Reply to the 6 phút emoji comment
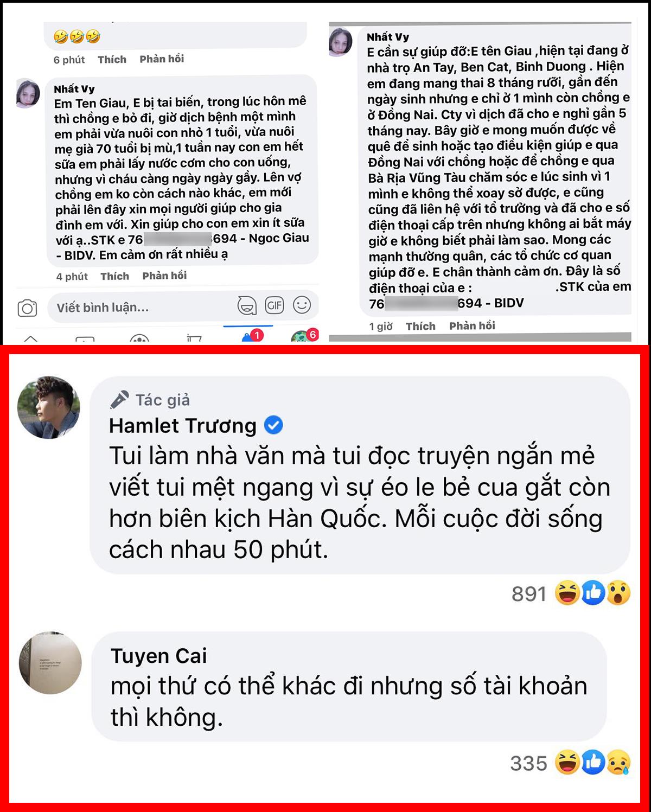This screenshot has width=651, height=812. click(162, 59)
